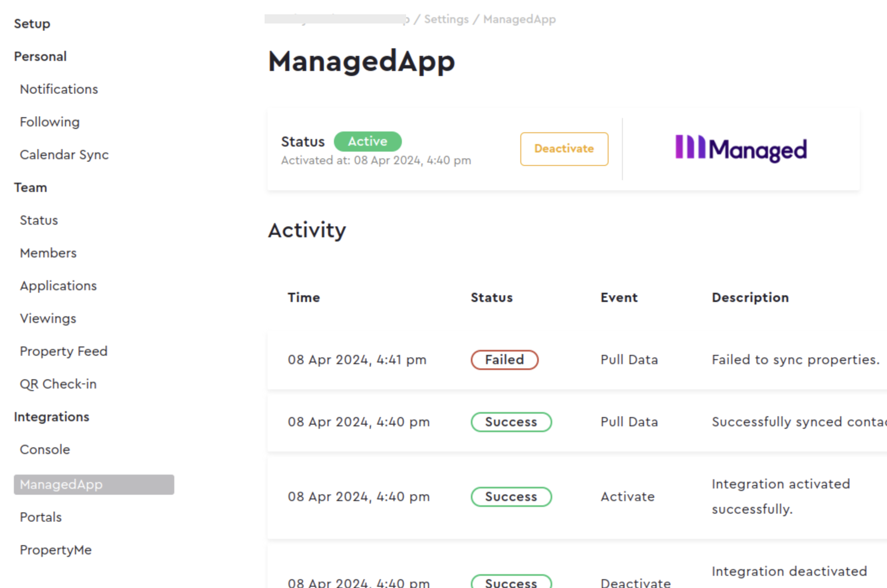Click the Settings breadcrumb link
887x588 pixels.
pyautogui.click(x=446, y=19)
